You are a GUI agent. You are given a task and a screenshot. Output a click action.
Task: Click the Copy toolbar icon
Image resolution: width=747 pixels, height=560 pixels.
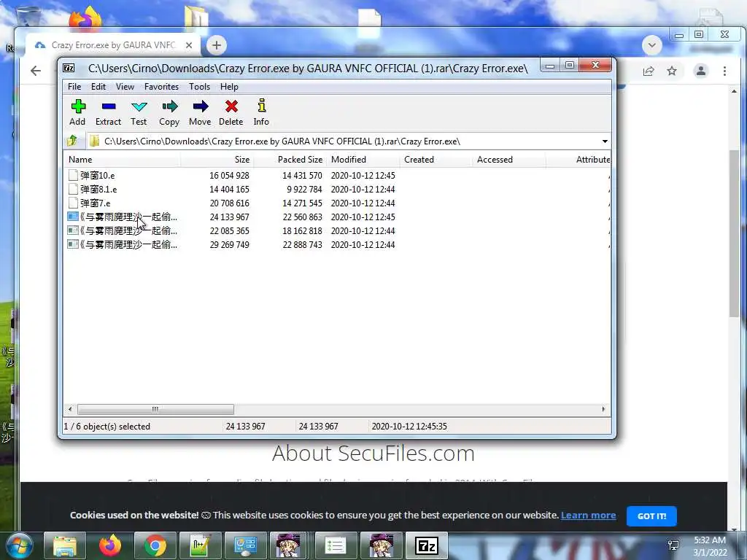point(169,112)
